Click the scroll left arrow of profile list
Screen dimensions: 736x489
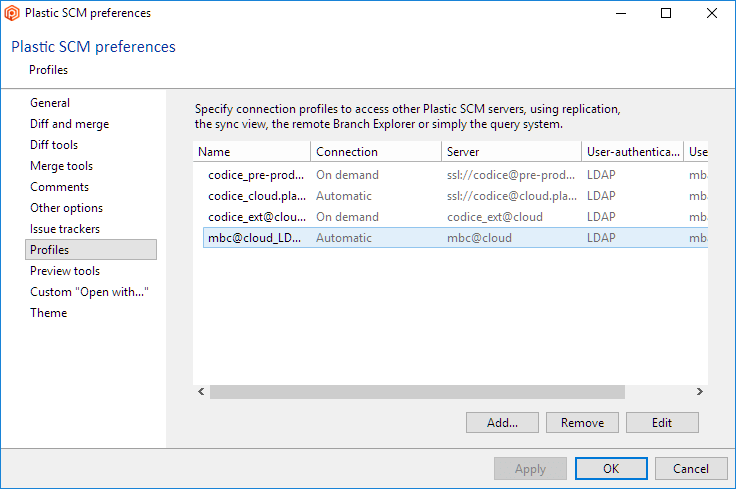point(201,391)
